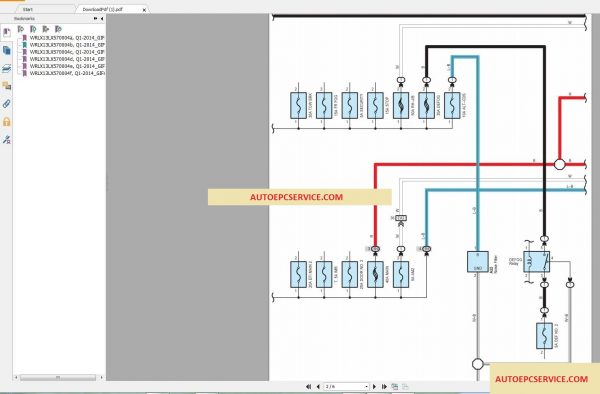Click the Noise Filter block in the diagram
The height and width of the screenshot is (394, 600).
click(x=478, y=262)
